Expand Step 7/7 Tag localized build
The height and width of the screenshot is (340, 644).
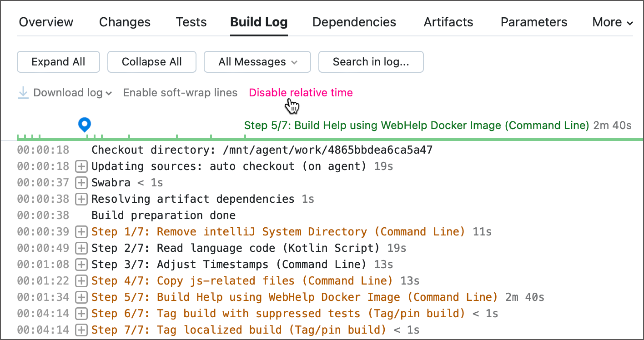81,330
